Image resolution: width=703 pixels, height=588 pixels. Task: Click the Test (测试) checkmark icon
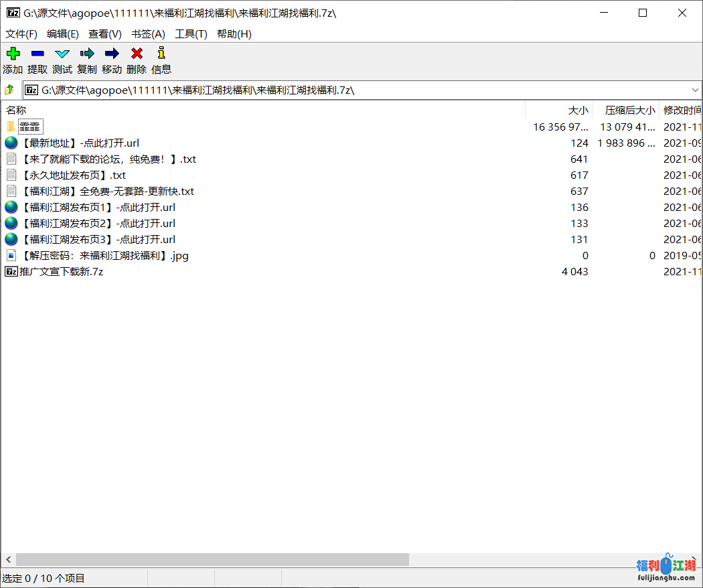tap(62, 54)
